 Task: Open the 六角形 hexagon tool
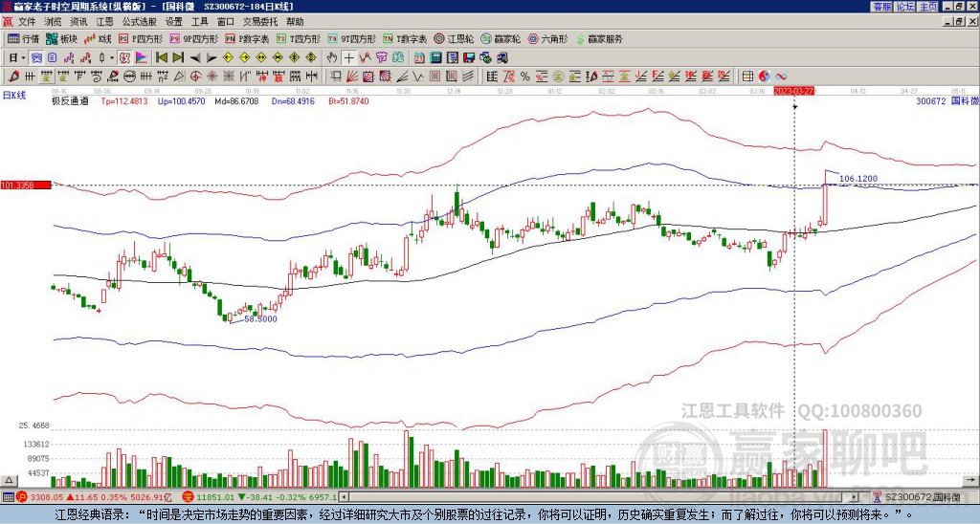click(x=548, y=38)
